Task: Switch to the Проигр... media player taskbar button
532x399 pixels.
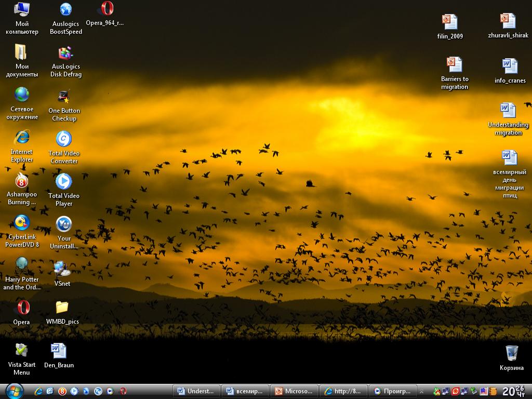Action: (392, 391)
